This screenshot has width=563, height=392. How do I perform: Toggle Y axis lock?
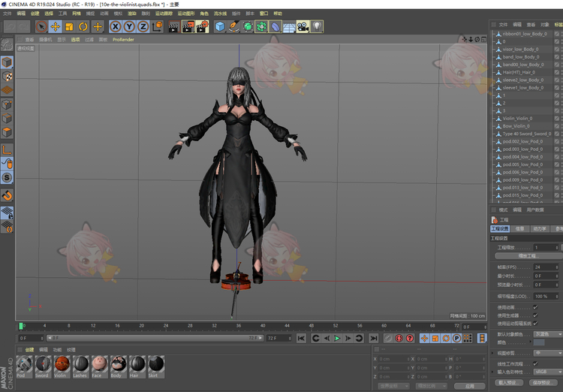[x=129, y=26]
